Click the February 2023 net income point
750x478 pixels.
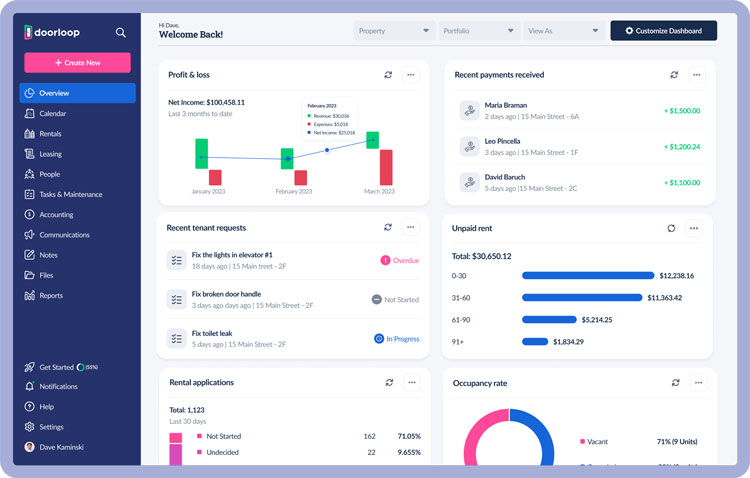[288, 159]
